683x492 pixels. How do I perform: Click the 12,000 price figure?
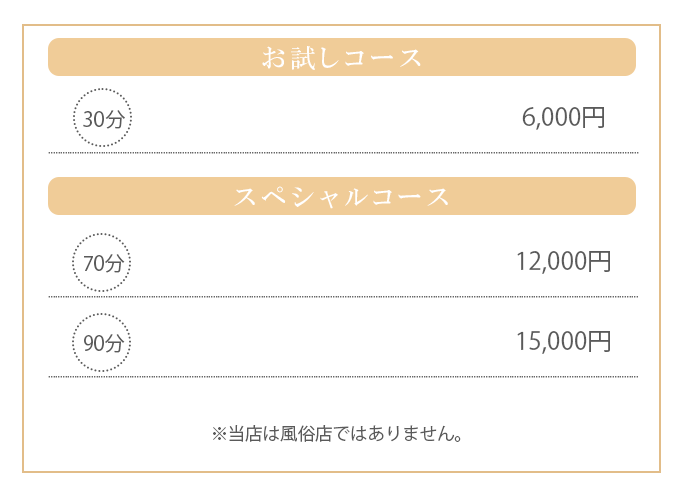pyautogui.click(x=550, y=262)
